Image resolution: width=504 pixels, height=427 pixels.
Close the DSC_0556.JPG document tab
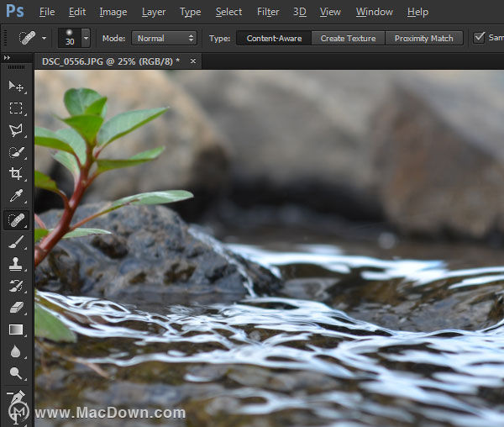193,61
